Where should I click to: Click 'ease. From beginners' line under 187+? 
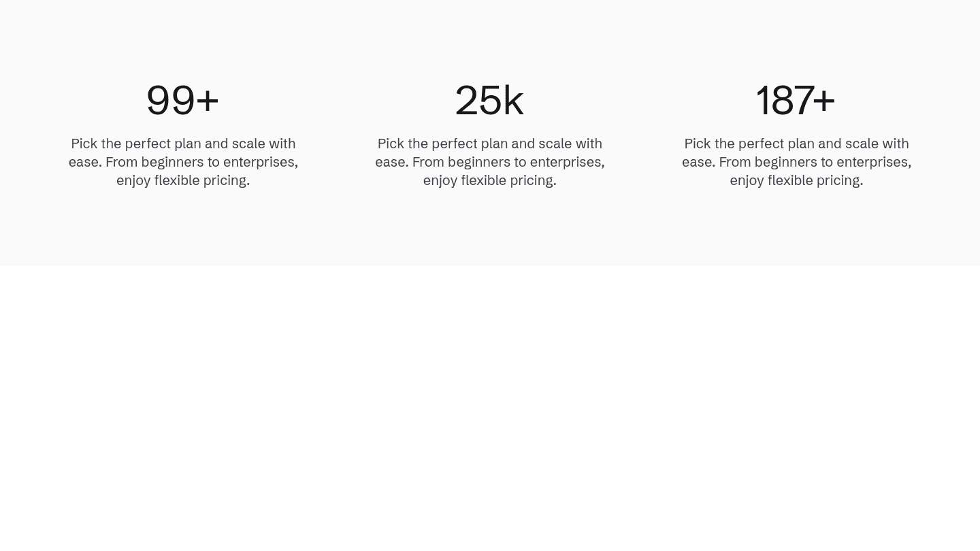(796, 162)
